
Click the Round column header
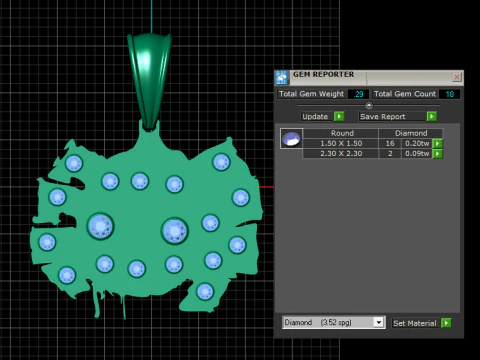point(341,133)
